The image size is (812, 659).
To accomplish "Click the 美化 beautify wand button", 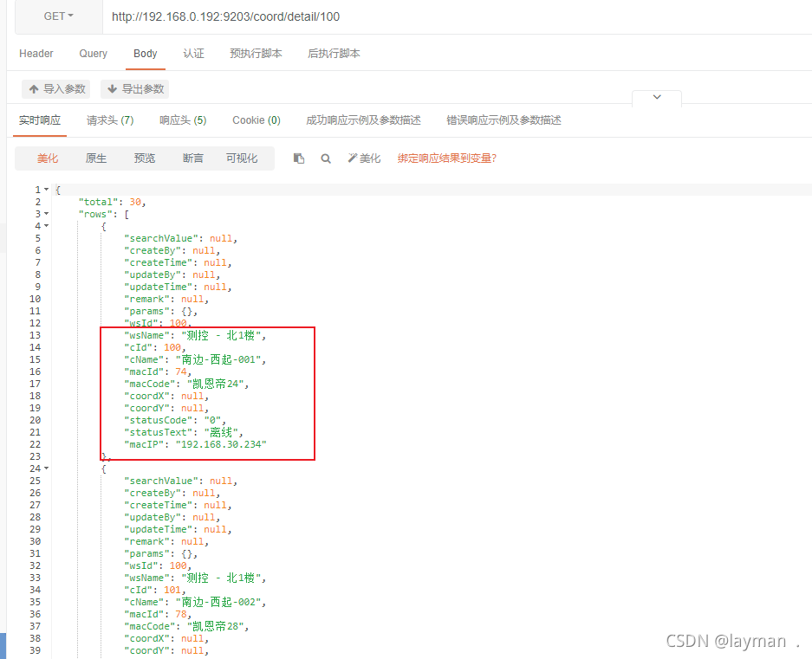I will (364, 158).
